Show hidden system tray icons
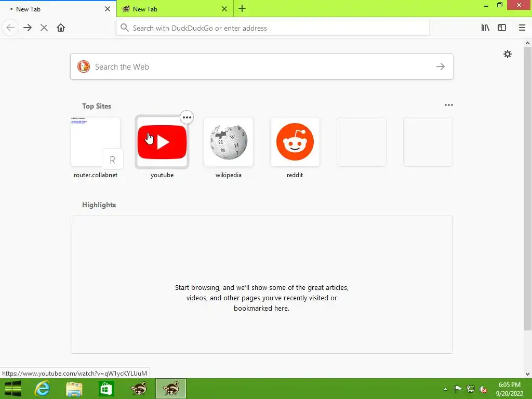Image resolution: width=532 pixels, height=399 pixels. coord(445,389)
